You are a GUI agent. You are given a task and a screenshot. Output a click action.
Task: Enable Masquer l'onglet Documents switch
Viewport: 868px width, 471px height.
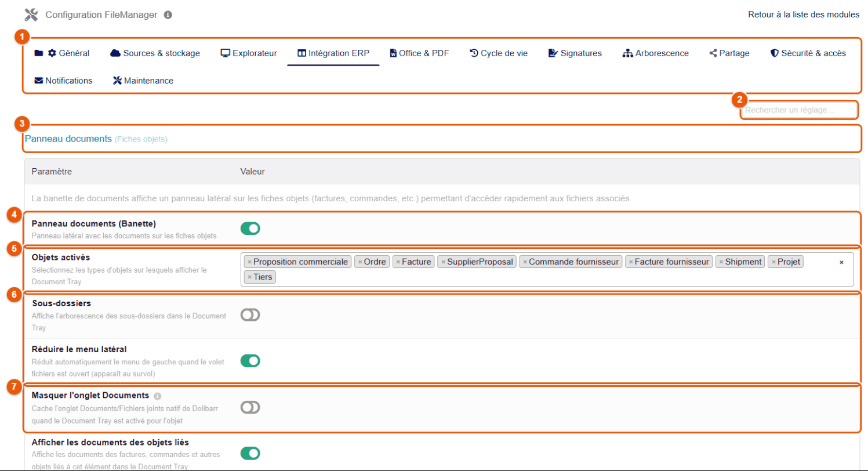point(250,408)
